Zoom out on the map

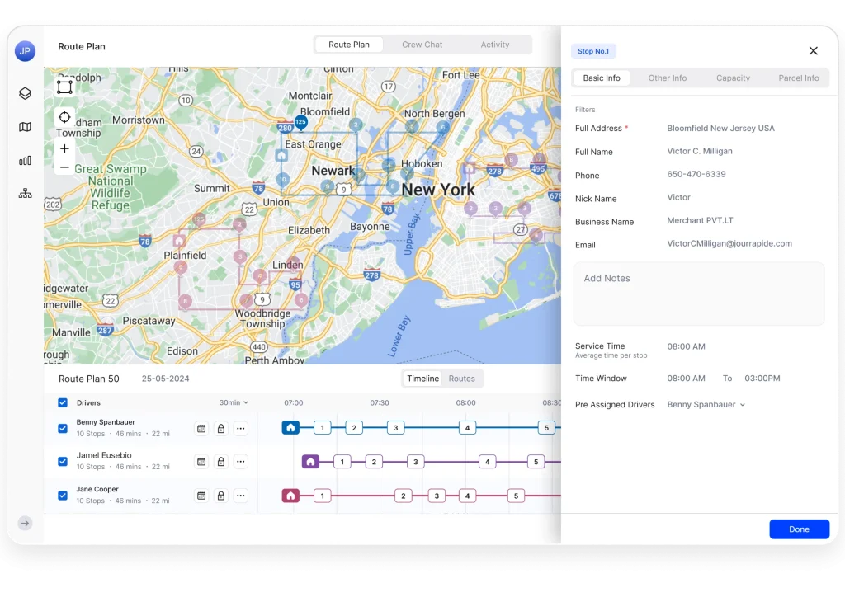[64, 167]
